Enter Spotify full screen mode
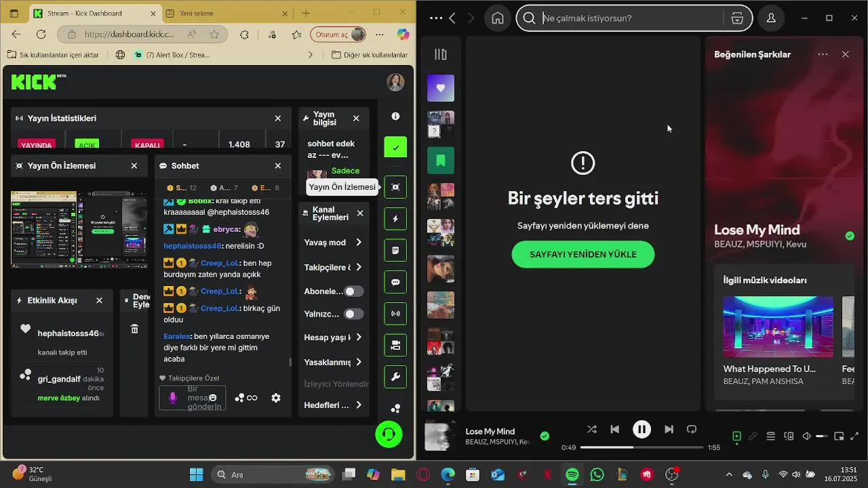 point(854,436)
